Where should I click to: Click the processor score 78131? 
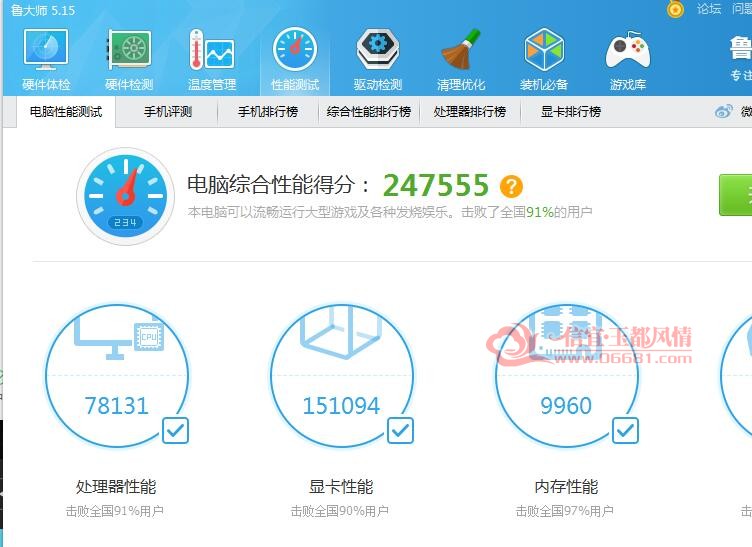tap(117, 406)
